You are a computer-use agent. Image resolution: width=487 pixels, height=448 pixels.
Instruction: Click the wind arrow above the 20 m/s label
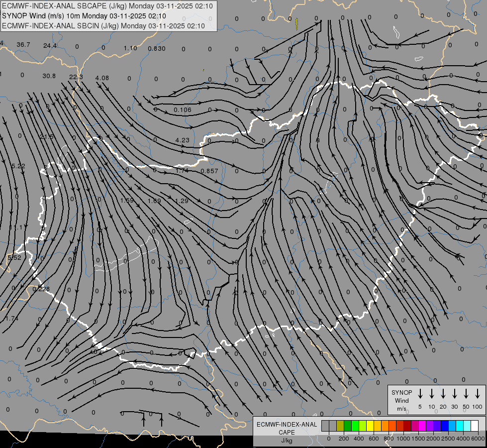click(x=443, y=393)
